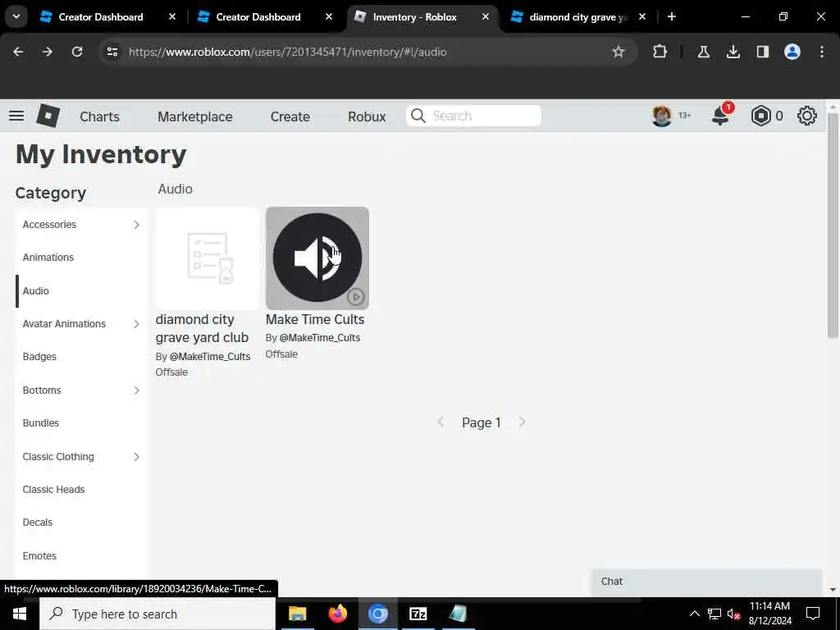Open Firefox from the taskbar
The image size is (840, 630).
337,614
